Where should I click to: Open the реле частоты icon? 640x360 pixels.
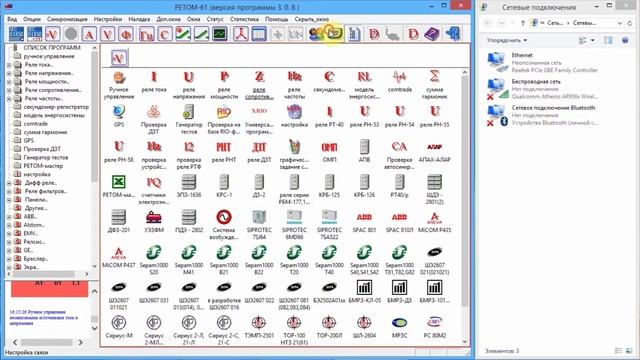pyautogui.click(x=294, y=85)
